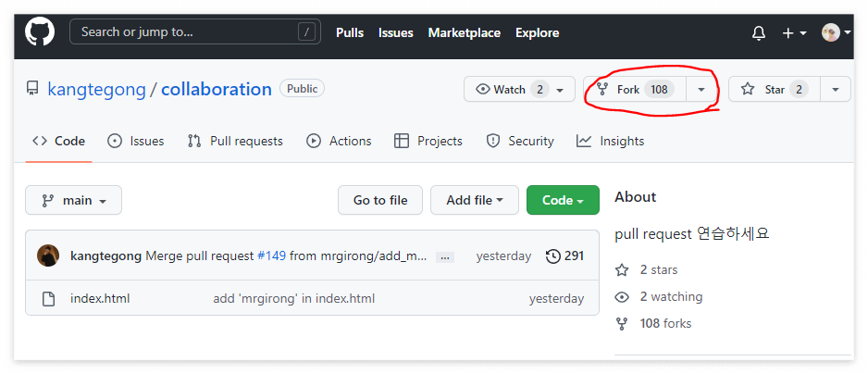
Task: Click Go to file button
Action: click(x=380, y=200)
